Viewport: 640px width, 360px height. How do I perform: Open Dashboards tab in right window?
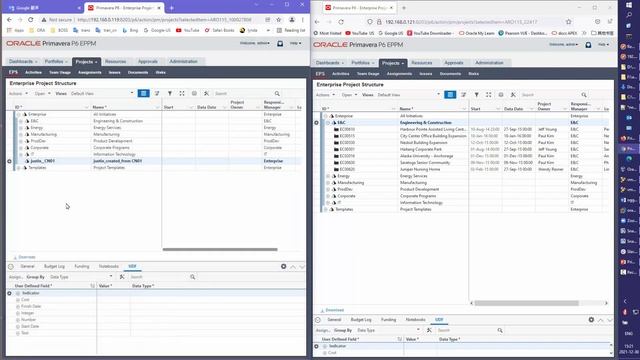[x=329, y=63]
